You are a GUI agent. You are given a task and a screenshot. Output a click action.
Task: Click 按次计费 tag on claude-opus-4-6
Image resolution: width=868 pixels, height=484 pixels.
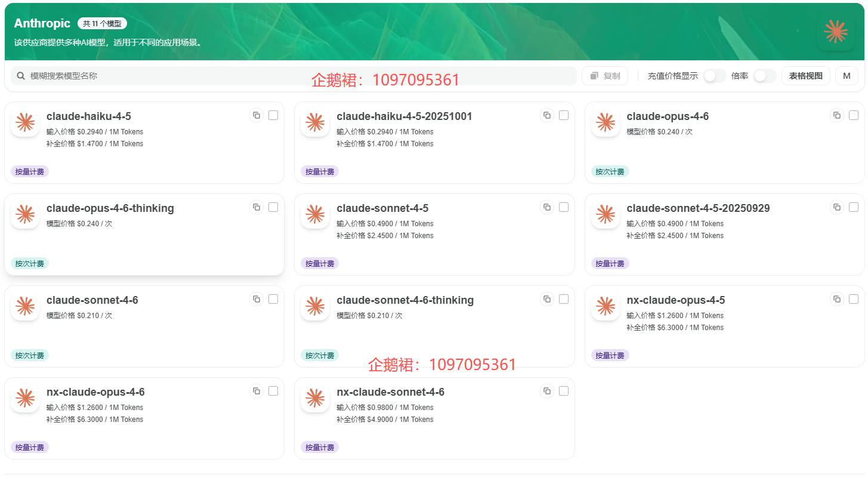(610, 171)
